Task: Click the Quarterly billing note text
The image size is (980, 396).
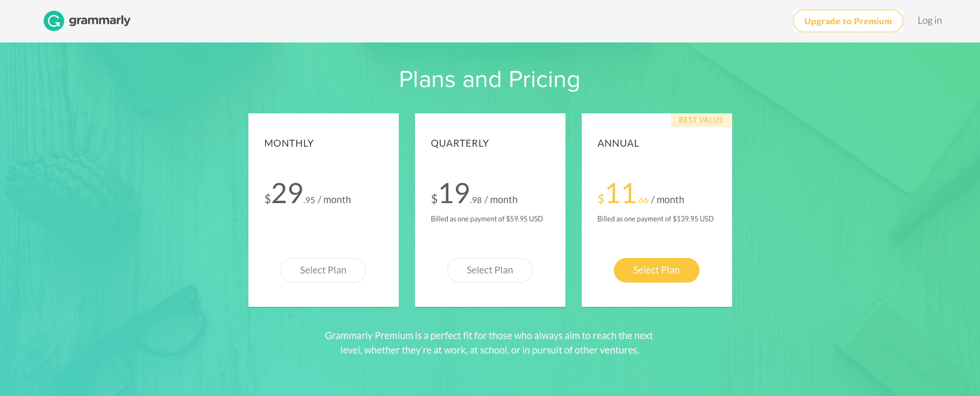Action: coord(487,219)
